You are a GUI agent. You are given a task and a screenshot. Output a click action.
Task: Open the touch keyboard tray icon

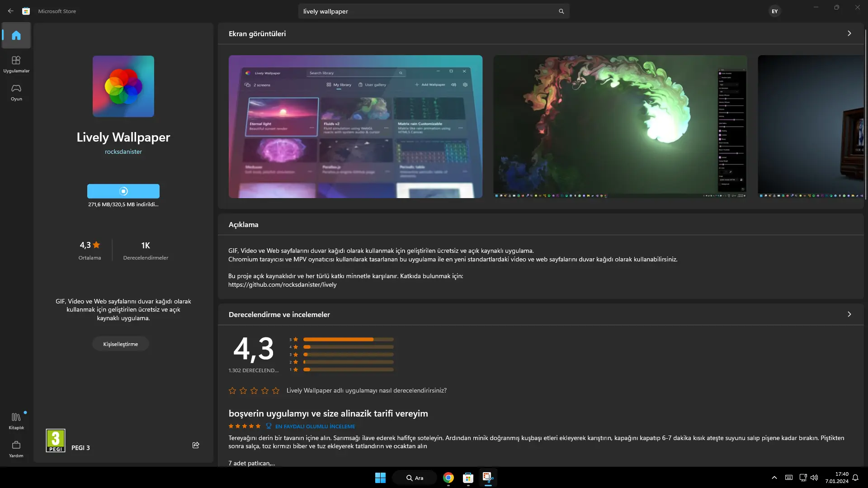coord(789,478)
